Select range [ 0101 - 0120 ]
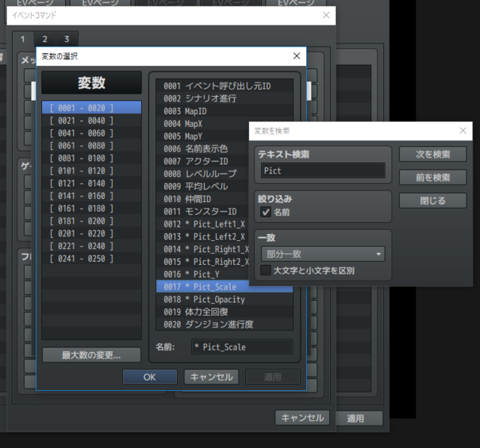Viewport: 480px width, 448px height. point(91,170)
